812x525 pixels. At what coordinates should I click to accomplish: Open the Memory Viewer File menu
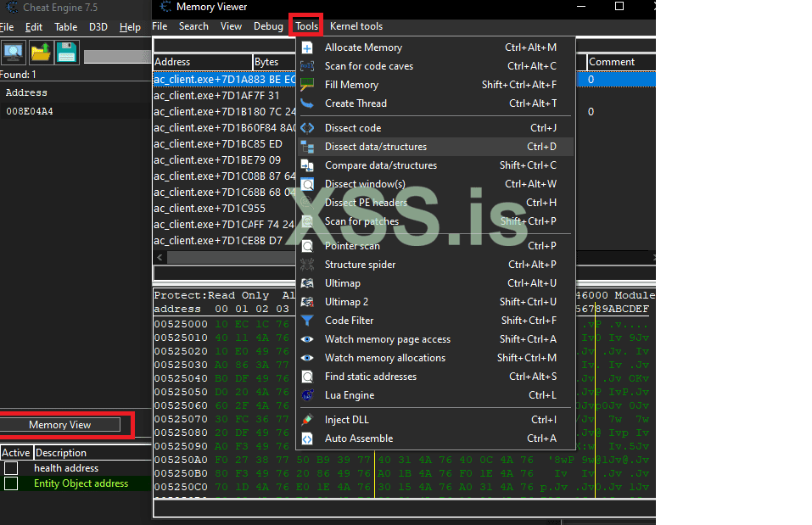click(x=160, y=26)
